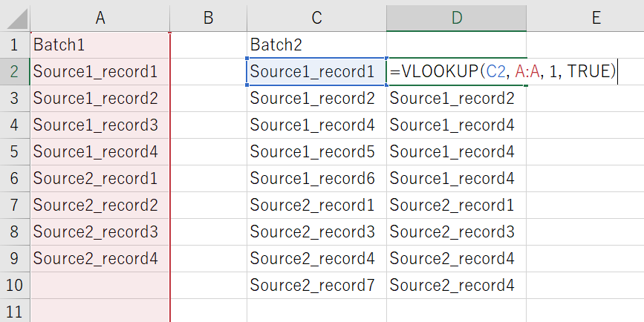The width and height of the screenshot is (644, 322).
Task: Select row 7 header
Action: coord(15,205)
